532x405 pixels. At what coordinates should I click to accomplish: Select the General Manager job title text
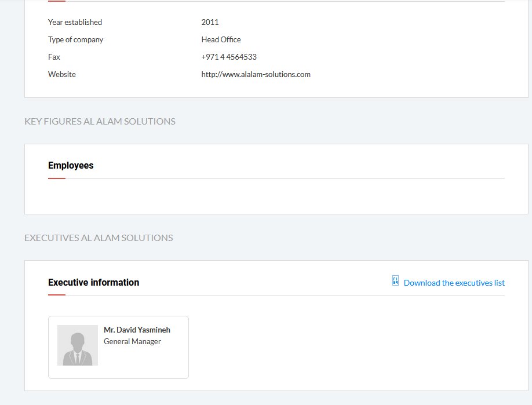(132, 342)
